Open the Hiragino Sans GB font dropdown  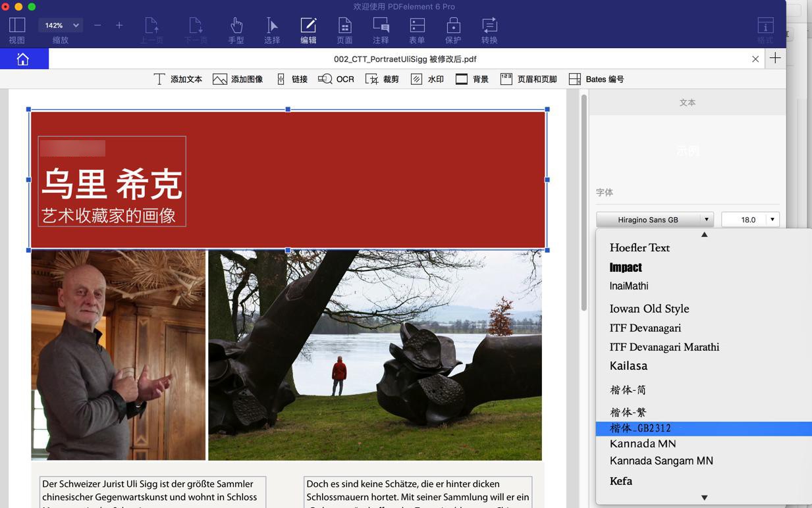[x=655, y=220]
